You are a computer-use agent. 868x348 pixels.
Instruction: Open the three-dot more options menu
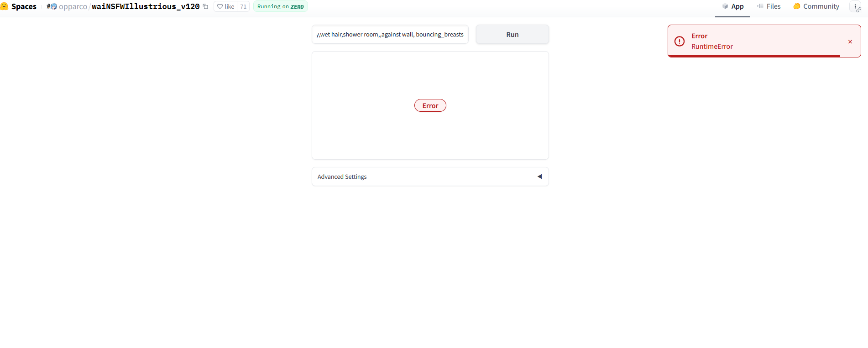click(x=855, y=6)
